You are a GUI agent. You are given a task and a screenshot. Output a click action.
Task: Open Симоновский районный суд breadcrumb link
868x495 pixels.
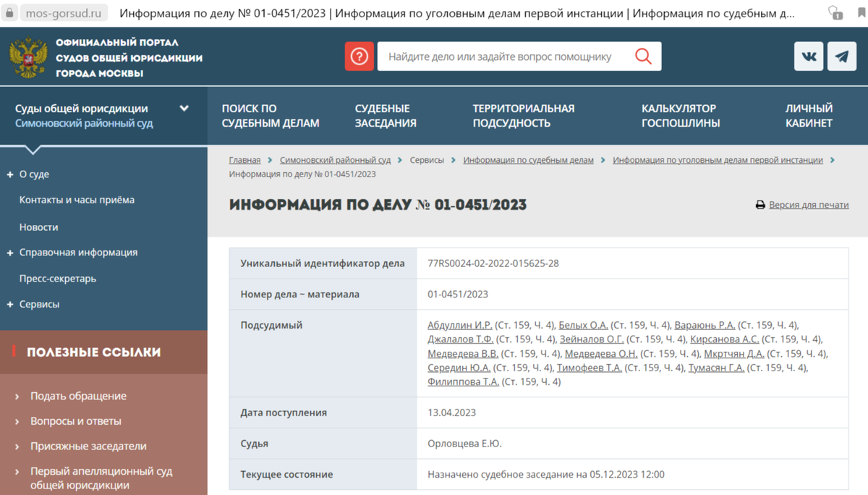tap(335, 160)
